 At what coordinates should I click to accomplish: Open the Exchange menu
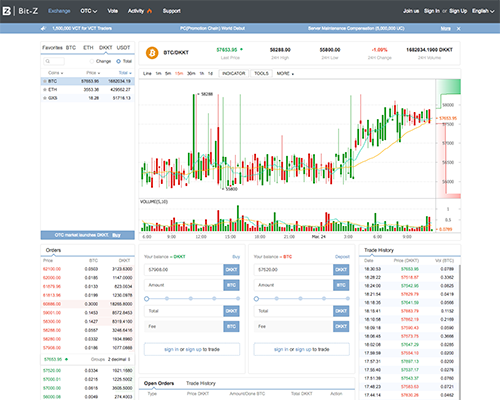(59, 11)
